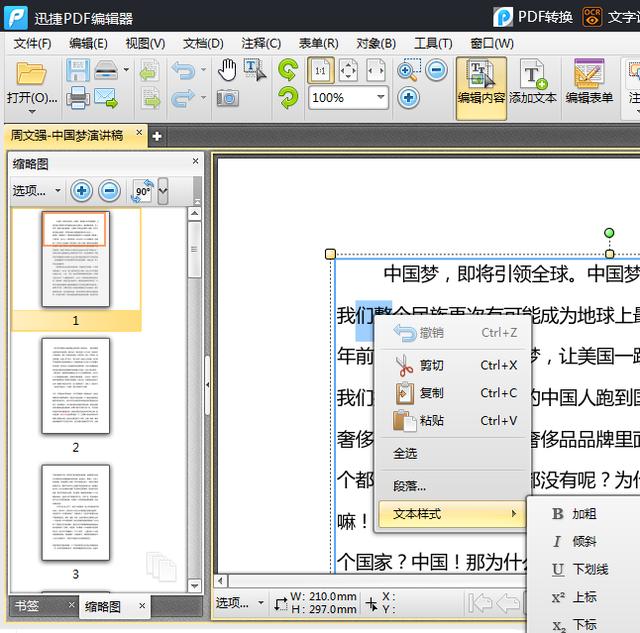Viewport: 640px width, 633px height.
Task: Click the blue zoom out minus icon
Action: [436, 70]
